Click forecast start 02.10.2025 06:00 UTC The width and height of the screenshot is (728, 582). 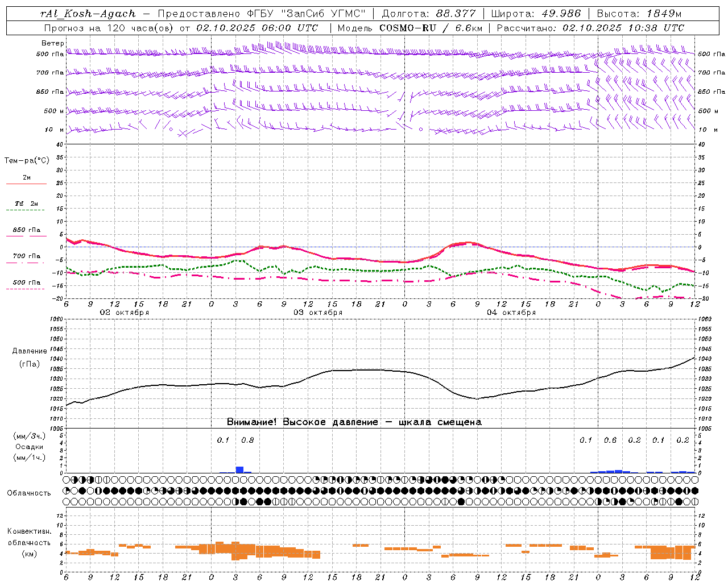257,28
